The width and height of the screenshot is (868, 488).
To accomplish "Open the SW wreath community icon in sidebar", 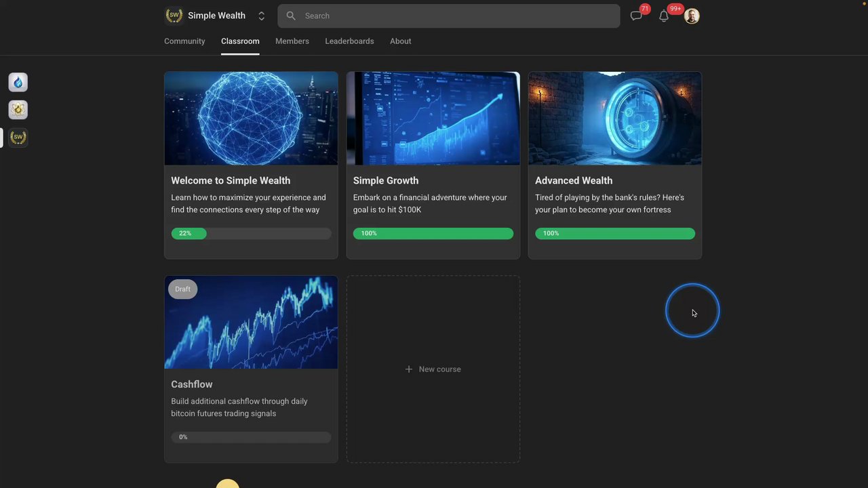I will [x=18, y=137].
